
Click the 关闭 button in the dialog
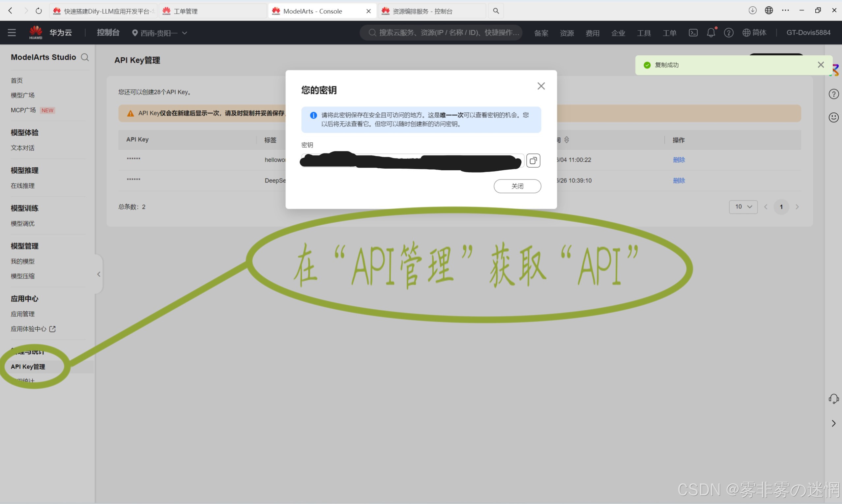point(517,186)
